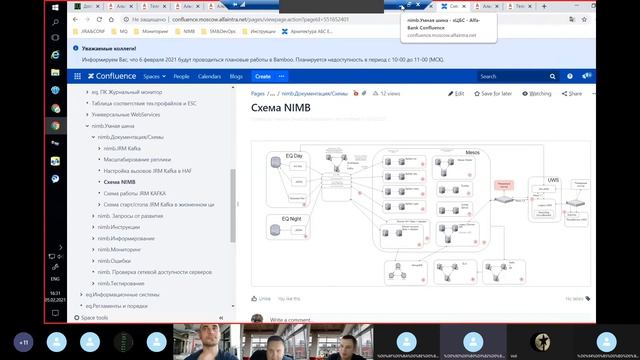
Task: Open the 12 views analytics link
Action: click(387, 94)
